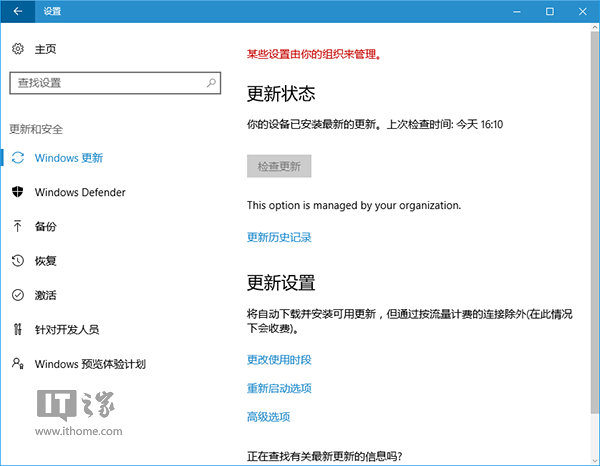600x466 pixels.
Task: Open 激活 section
Action: [x=46, y=295]
